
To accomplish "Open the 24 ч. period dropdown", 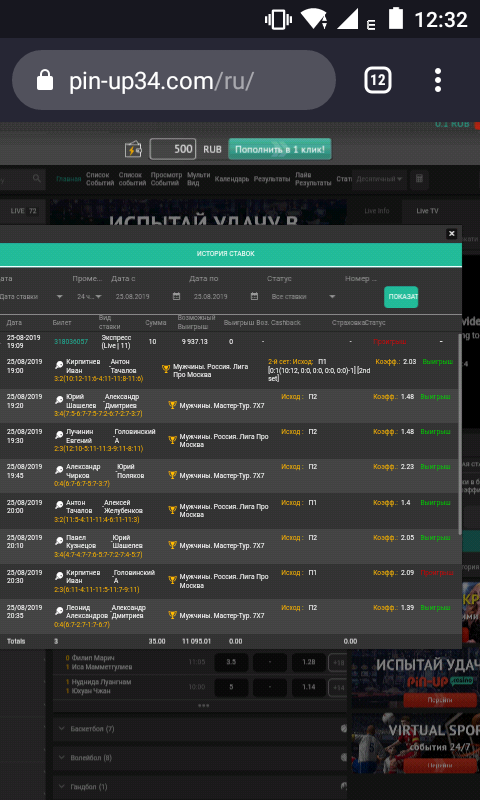I will point(89,296).
